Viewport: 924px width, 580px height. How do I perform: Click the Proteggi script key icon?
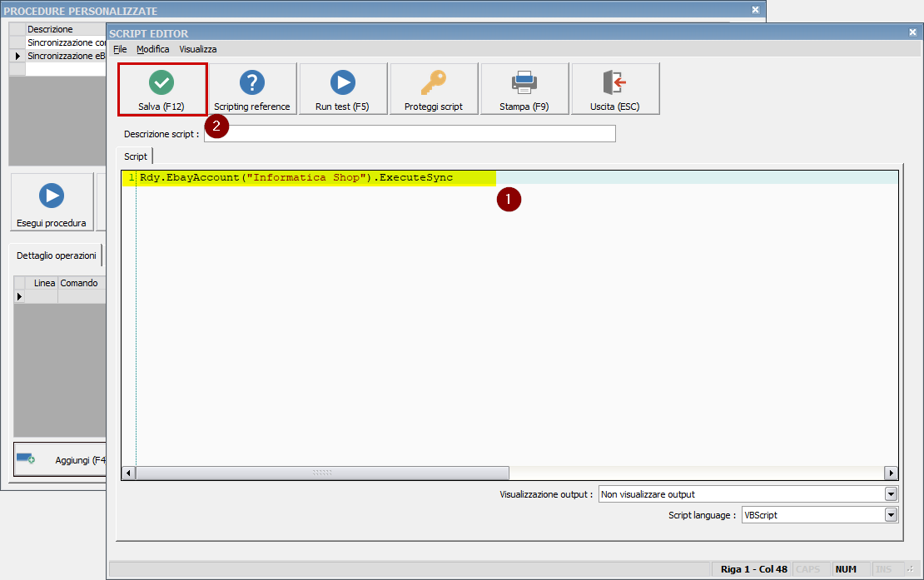[433, 89]
